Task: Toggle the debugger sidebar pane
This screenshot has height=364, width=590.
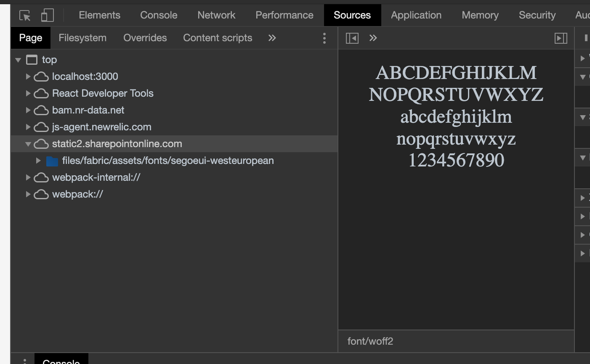Action: pos(561,38)
